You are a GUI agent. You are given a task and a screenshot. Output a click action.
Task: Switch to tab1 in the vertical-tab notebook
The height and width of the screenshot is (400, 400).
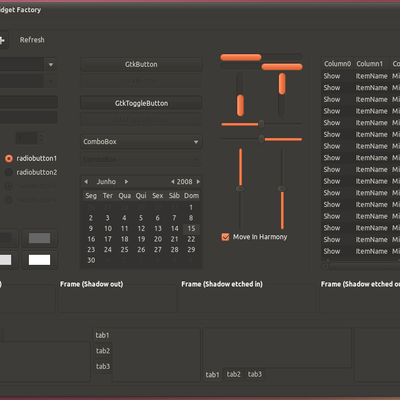coord(102,335)
